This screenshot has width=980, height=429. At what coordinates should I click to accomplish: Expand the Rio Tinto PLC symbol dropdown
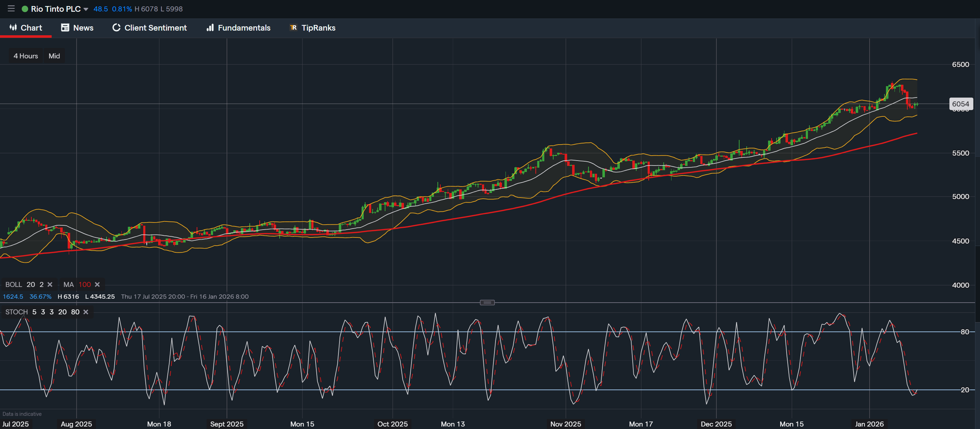[86, 9]
